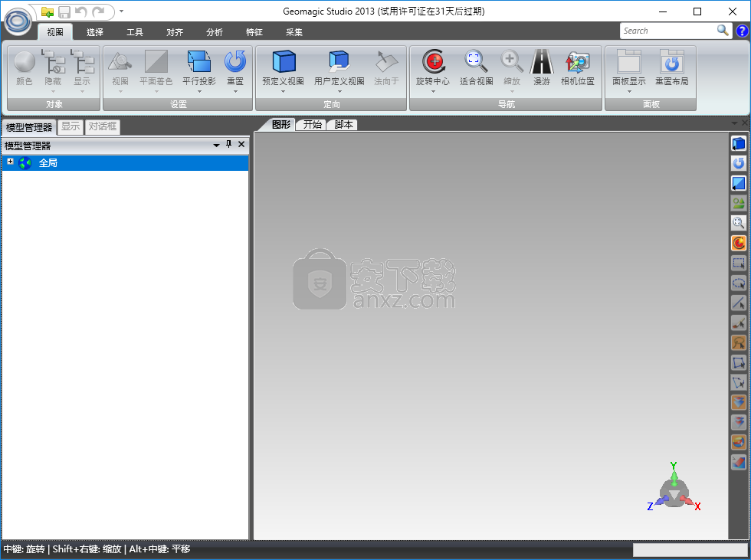Screen dimensions: 751x560
Task: Switch to the 特征 ribbon tab
Action: click(254, 32)
